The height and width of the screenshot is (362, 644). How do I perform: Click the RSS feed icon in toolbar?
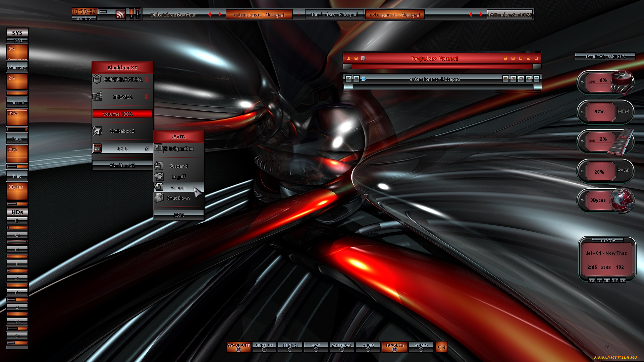tap(120, 14)
